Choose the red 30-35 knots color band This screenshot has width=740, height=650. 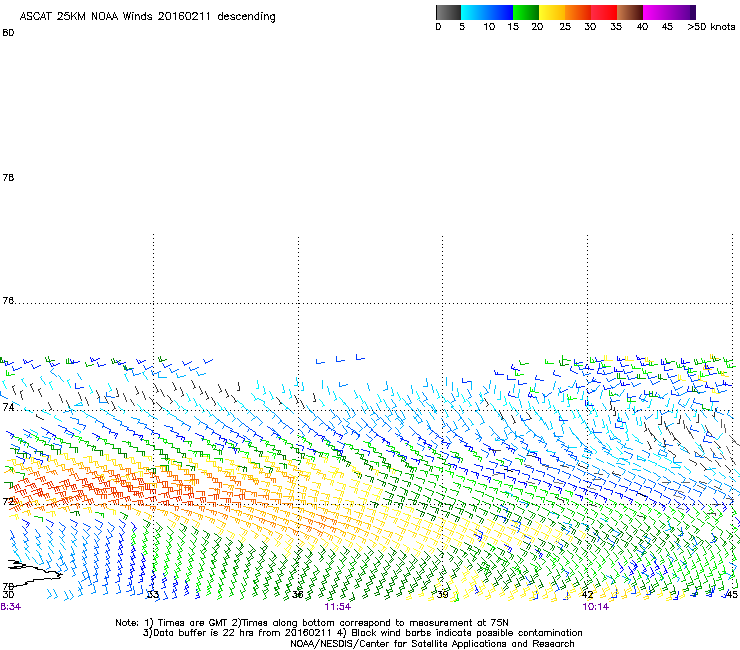[x=604, y=12]
